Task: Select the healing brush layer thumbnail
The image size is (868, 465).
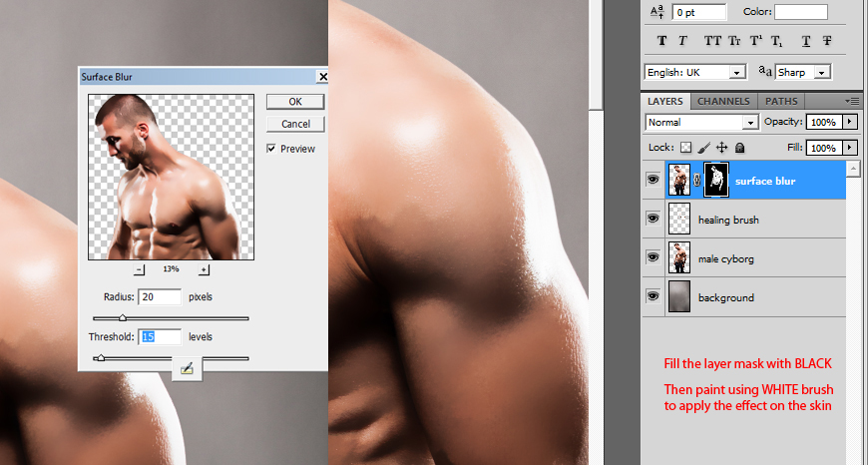Action: point(679,219)
